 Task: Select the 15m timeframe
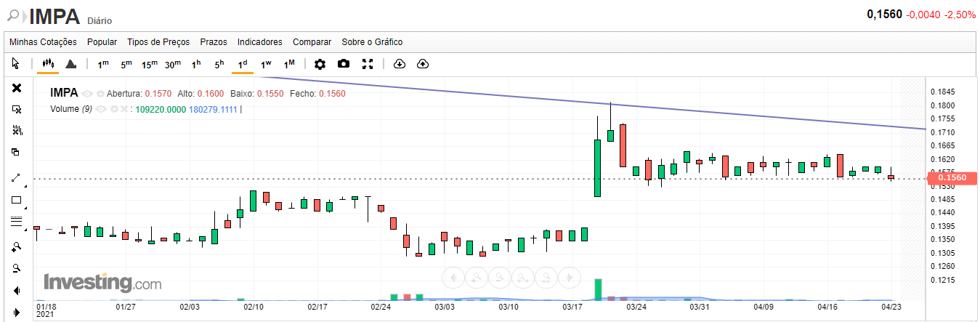tap(150, 64)
